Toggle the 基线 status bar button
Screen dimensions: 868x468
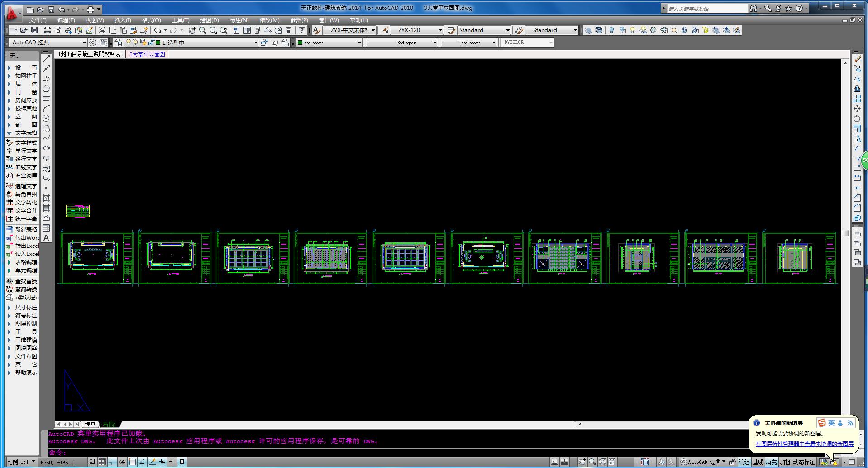[x=758, y=462]
